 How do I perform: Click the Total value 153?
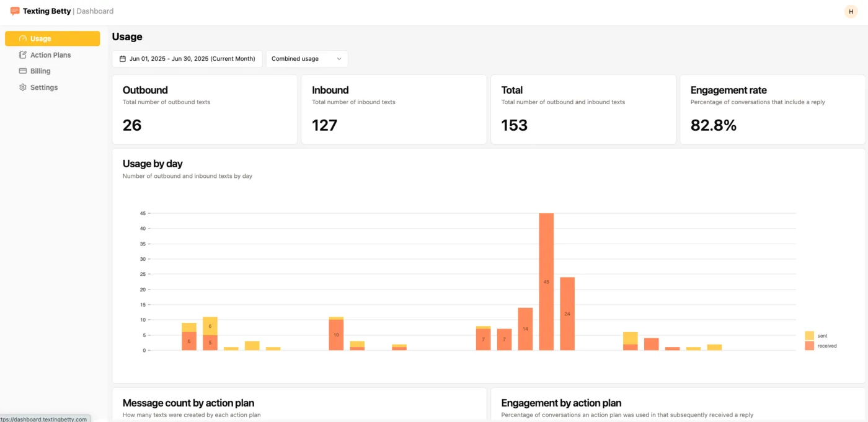pos(514,125)
